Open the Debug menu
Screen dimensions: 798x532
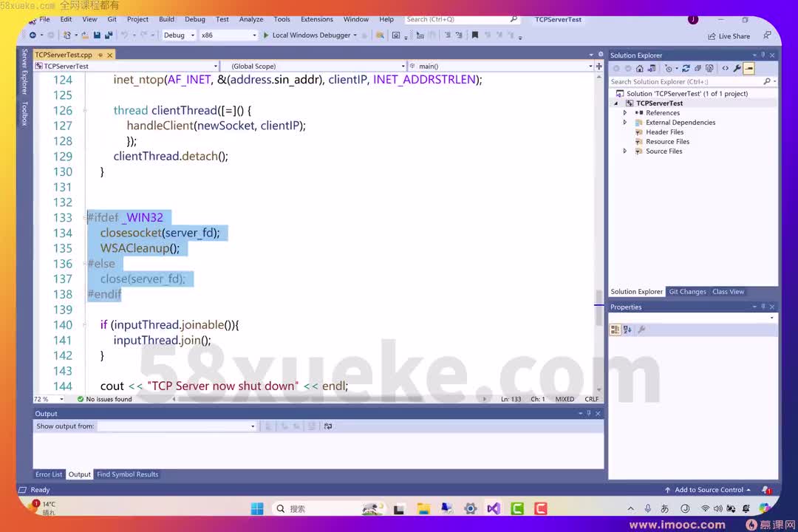pyautogui.click(x=195, y=19)
